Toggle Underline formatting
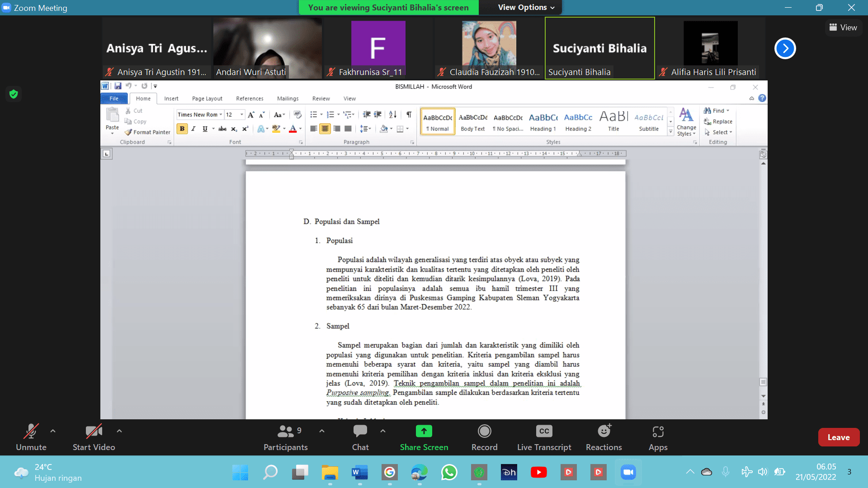Image resolution: width=868 pixels, height=488 pixels. tap(205, 129)
